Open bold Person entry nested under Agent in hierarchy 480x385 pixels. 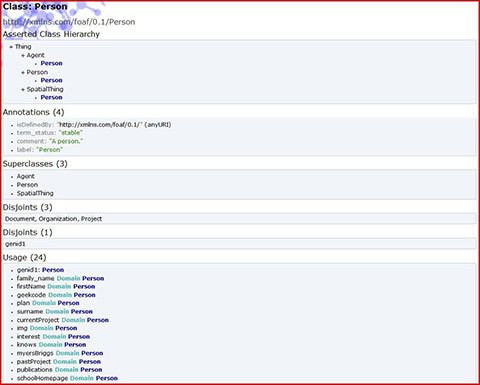(51, 63)
